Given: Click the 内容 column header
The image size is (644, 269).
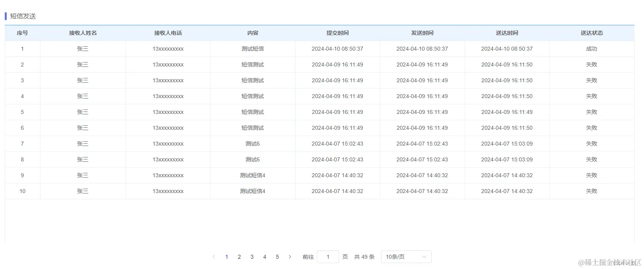Looking at the screenshot, I should 253,33.
